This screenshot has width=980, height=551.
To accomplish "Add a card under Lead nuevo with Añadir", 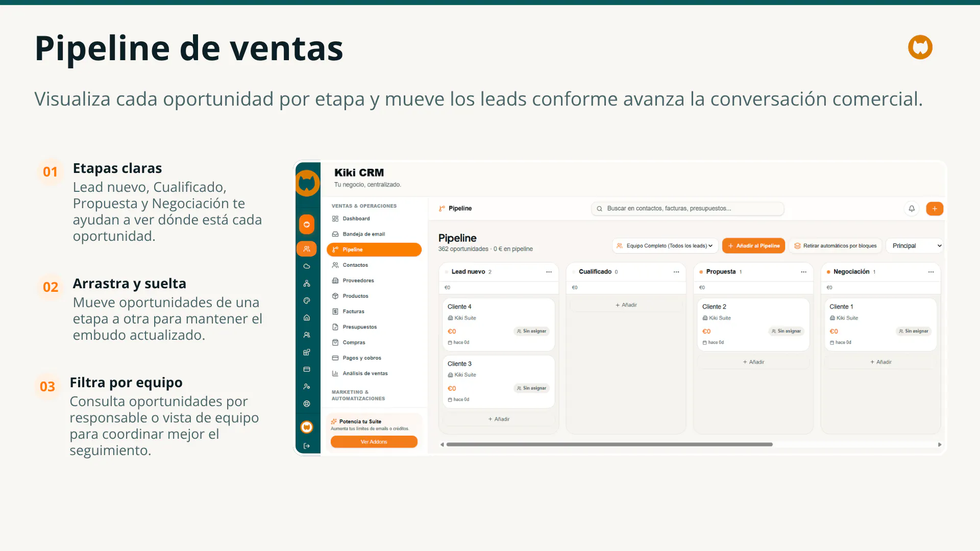I will tap(499, 419).
